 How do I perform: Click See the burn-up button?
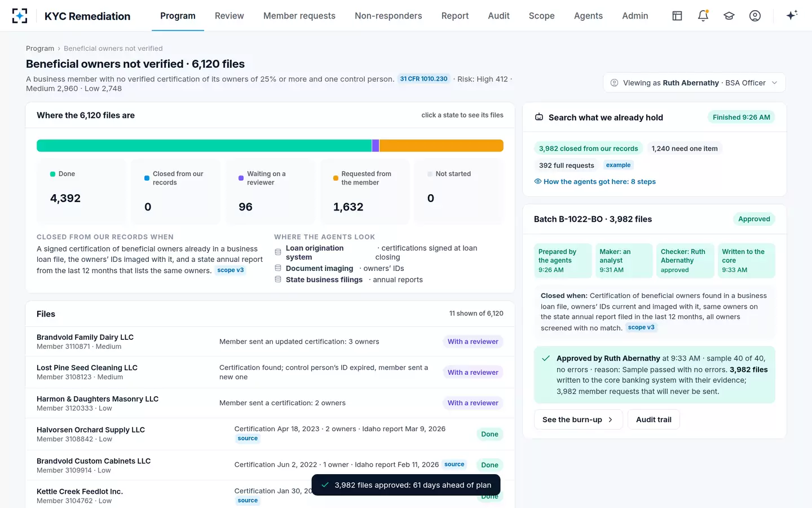579,419
